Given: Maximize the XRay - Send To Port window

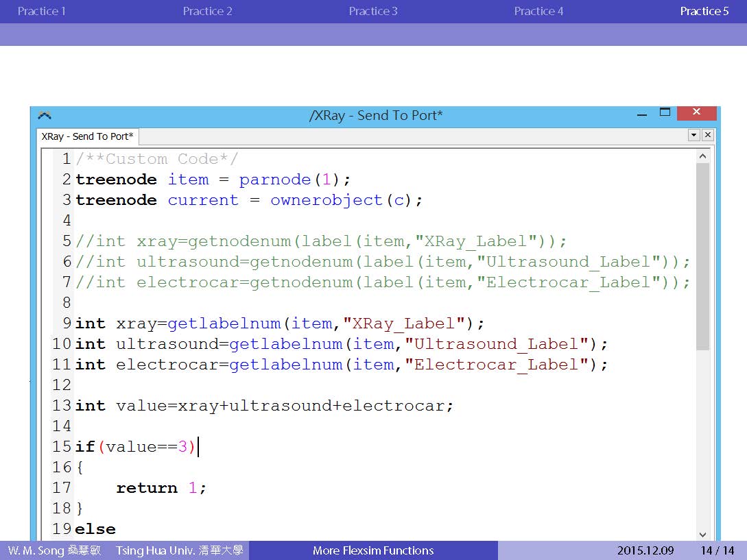Looking at the screenshot, I should coord(664,112).
